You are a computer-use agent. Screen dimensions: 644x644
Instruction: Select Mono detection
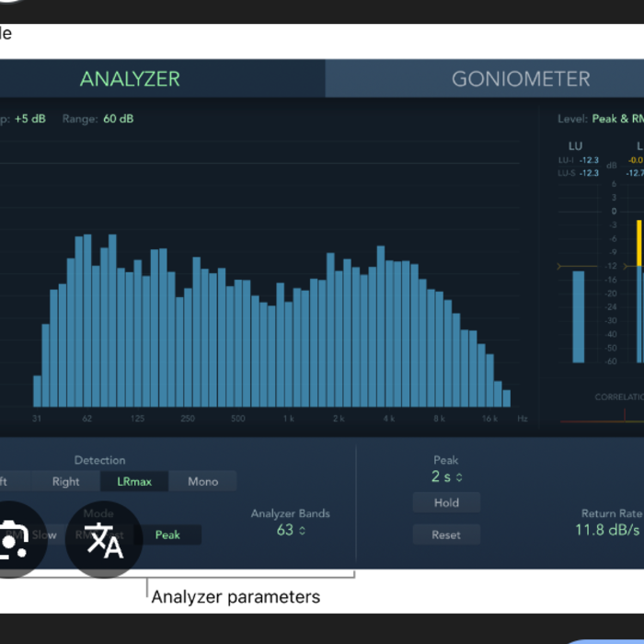pos(203,481)
